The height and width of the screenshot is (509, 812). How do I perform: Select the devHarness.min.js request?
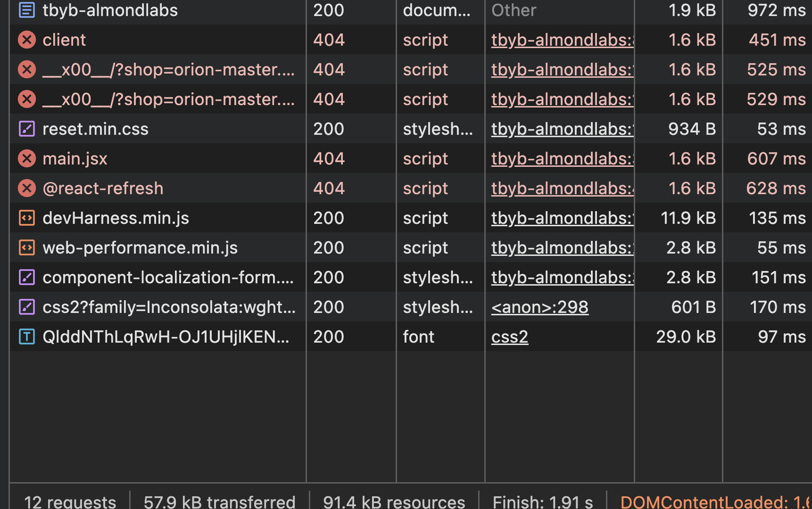[x=411, y=218]
